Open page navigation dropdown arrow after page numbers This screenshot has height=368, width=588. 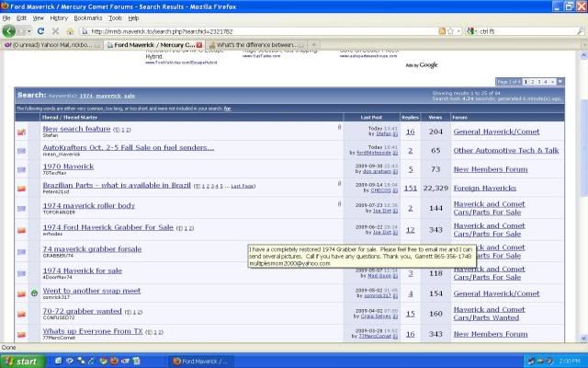pos(560,82)
